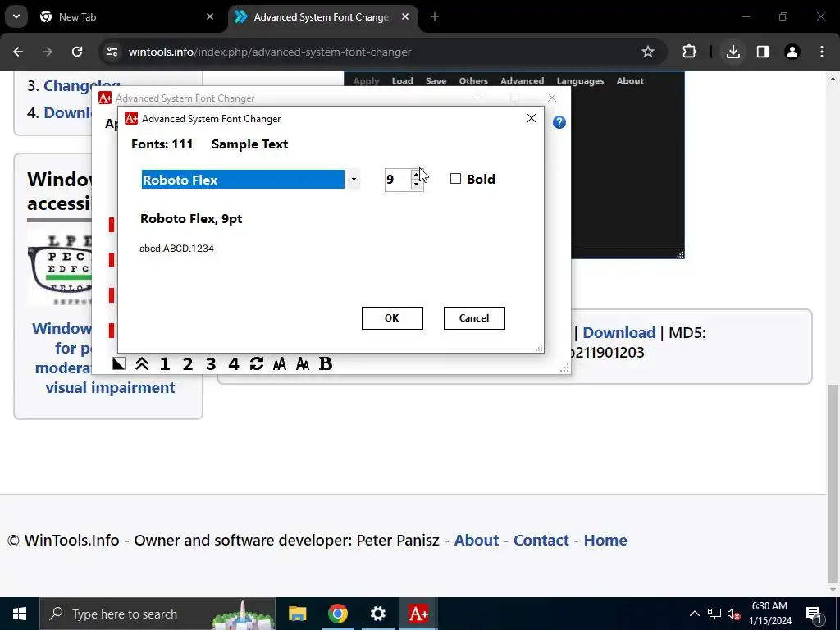This screenshot has height=630, width=840.
Task: Click the visual impairment sidebar link
Action: (x=110, y=387)
